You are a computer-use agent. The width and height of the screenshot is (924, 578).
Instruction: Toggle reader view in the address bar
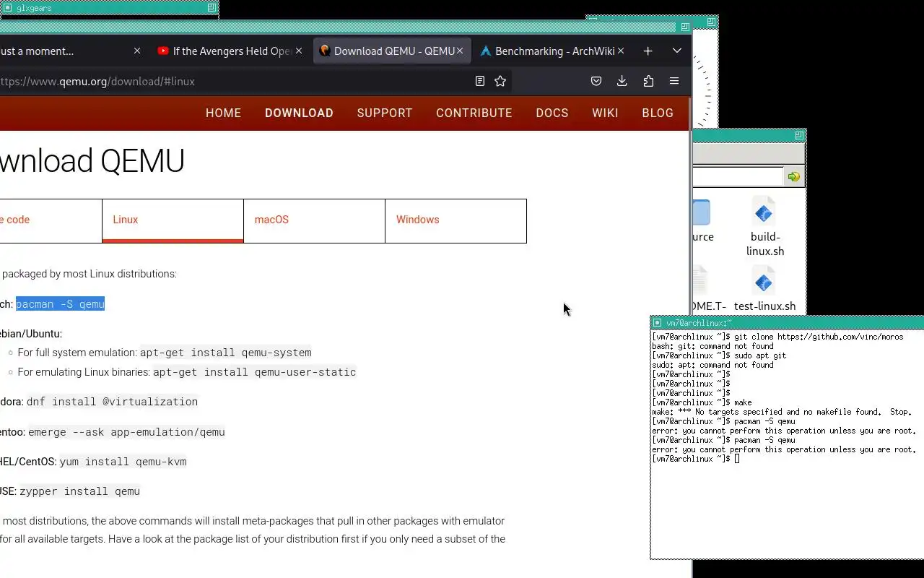pyautogui.click(x=479, y=81)
